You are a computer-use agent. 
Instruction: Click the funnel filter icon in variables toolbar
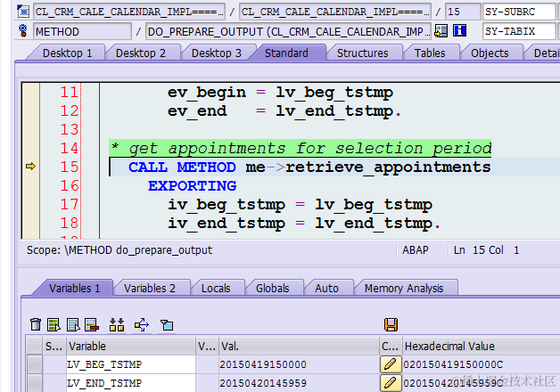tap(167, 325)
